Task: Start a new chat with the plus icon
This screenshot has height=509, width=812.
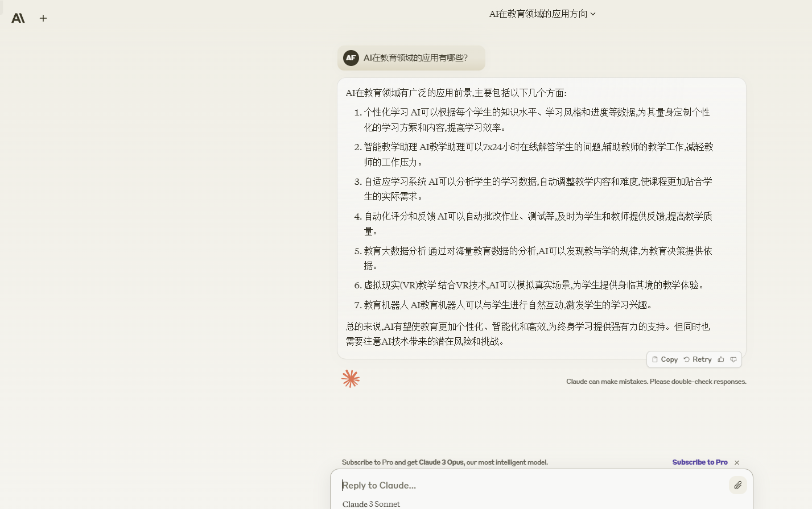Action: coord(43,18)
